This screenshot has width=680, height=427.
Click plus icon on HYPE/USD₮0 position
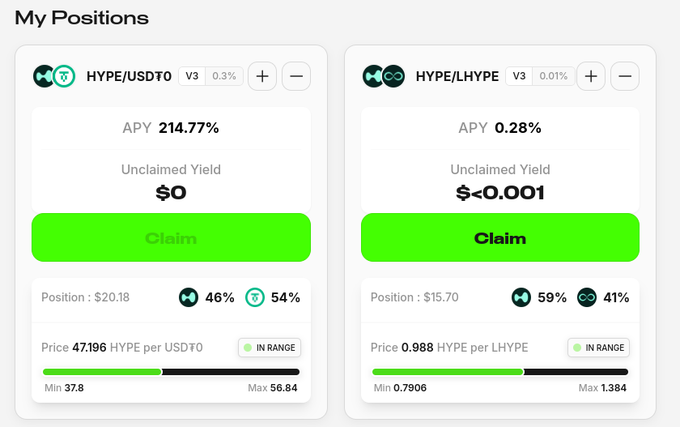click(x=262, y=76)
